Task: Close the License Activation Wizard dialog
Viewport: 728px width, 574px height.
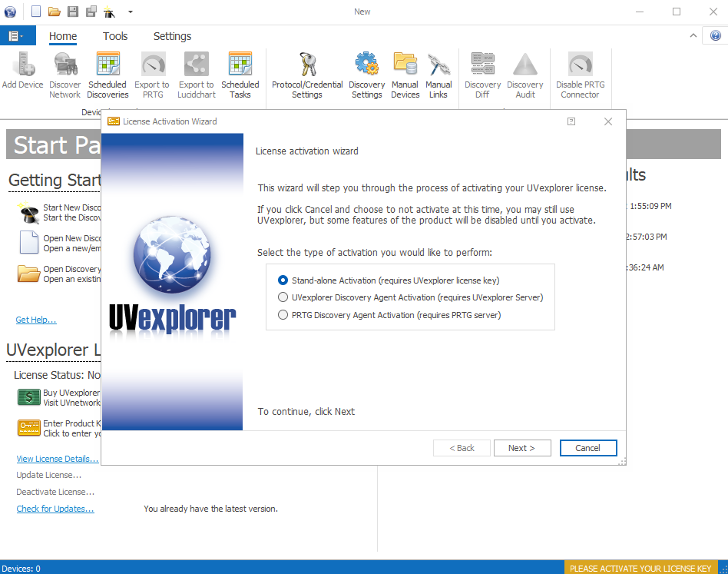Action: tap(608, 121)
